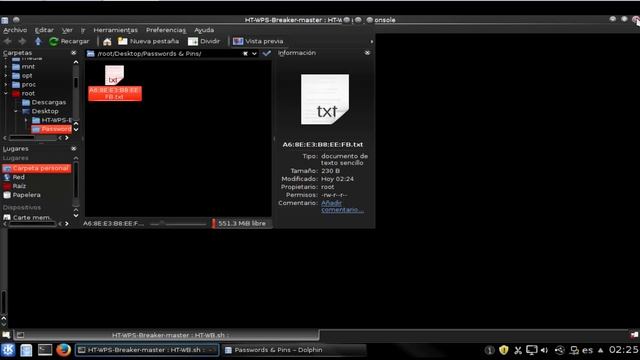Open Carte mem. device
This screenshot has width=640, height=360.
[27, 218]
